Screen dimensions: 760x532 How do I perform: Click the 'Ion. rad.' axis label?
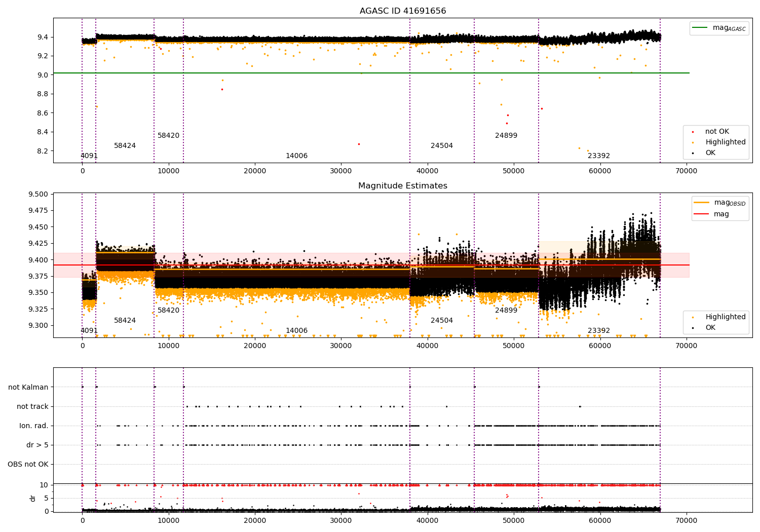click(34, 426)
